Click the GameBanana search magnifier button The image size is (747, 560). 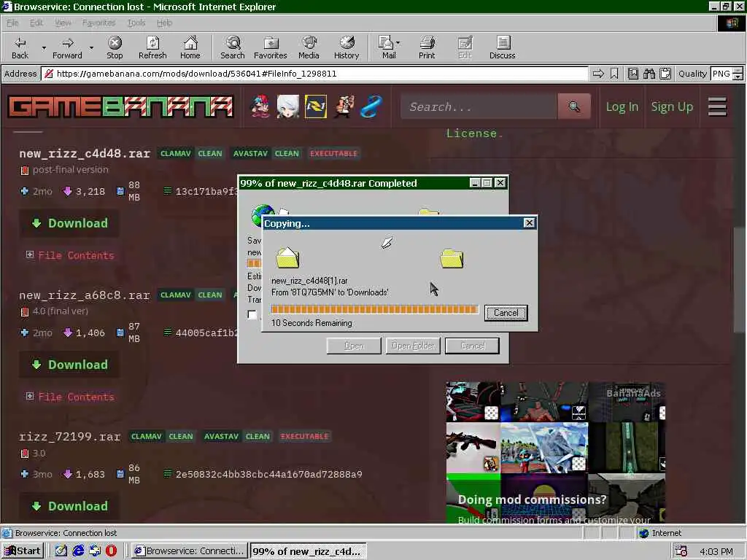coord(574,106)
